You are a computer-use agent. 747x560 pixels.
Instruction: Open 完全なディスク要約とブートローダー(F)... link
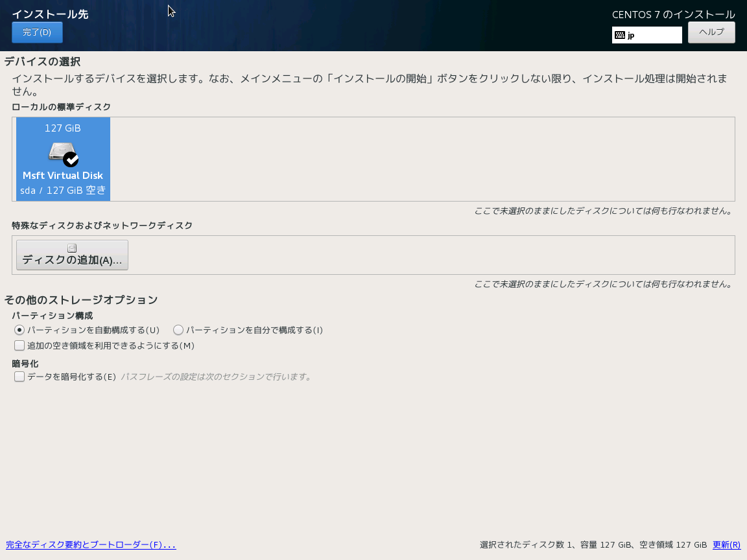(91, 544)
